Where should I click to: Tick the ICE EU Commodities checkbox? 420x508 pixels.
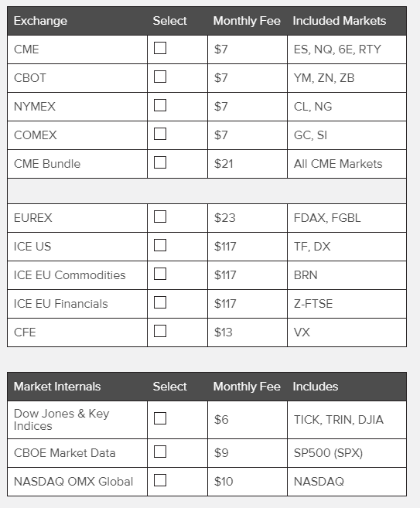point(160,274)
